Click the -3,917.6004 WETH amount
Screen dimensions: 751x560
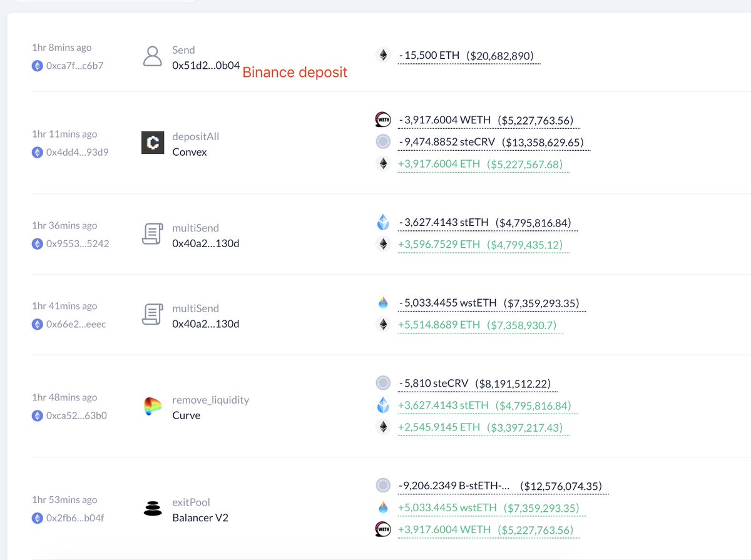(x=445, y=120)
